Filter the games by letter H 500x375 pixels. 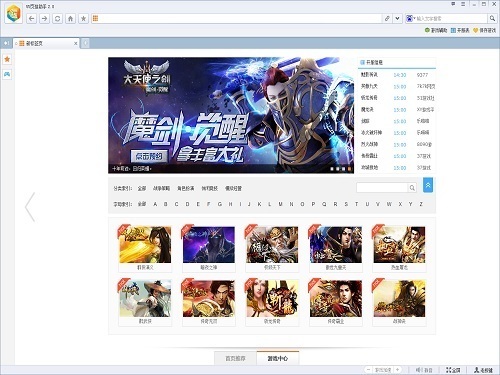[230, 204]
